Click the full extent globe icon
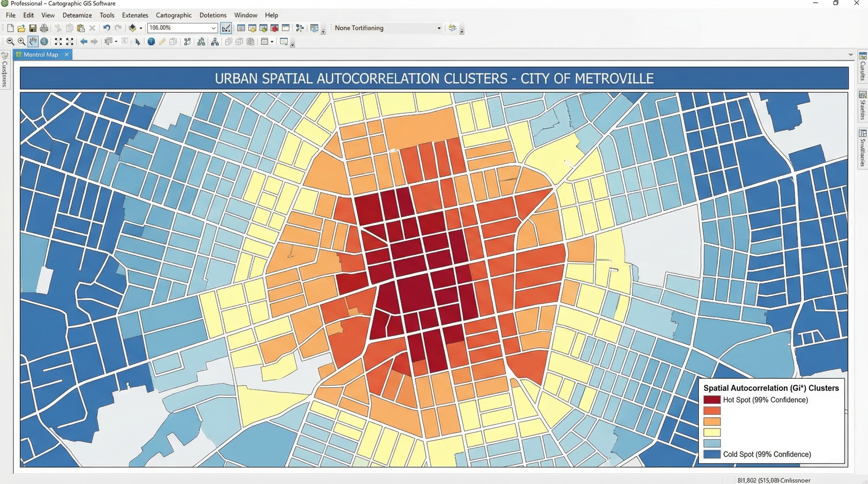 tap(44, 42)
